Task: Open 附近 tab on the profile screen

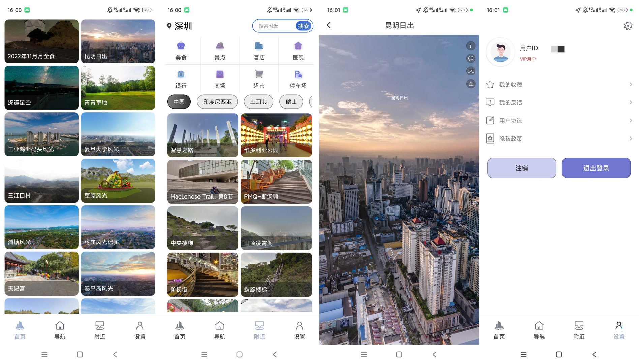Action: 579,330
